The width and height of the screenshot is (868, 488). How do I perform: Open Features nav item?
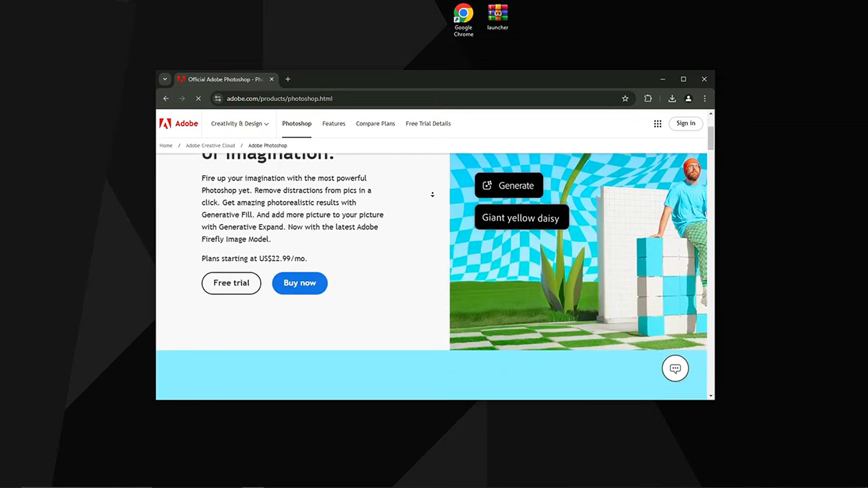[x=334, y=123]
